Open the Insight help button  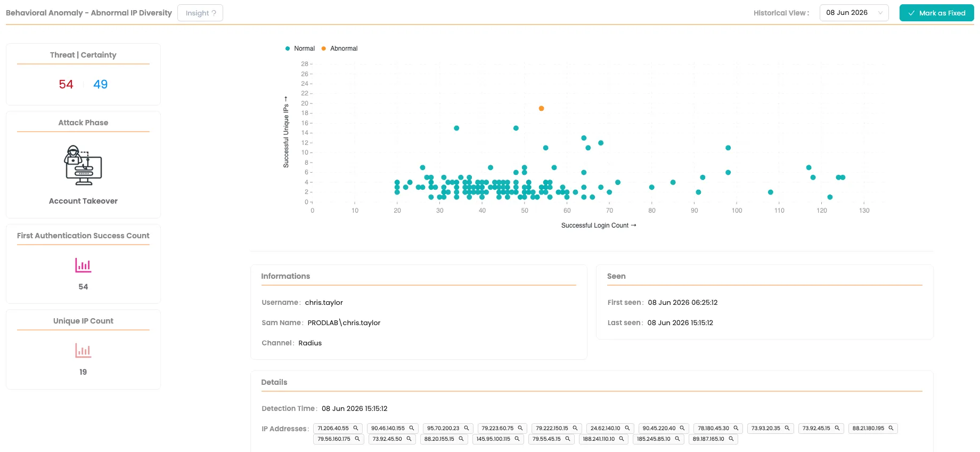click(x=200, y=13)
